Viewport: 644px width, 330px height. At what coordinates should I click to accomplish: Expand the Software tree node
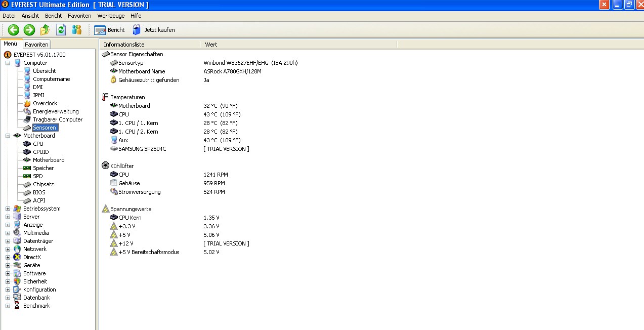point(8,273)
